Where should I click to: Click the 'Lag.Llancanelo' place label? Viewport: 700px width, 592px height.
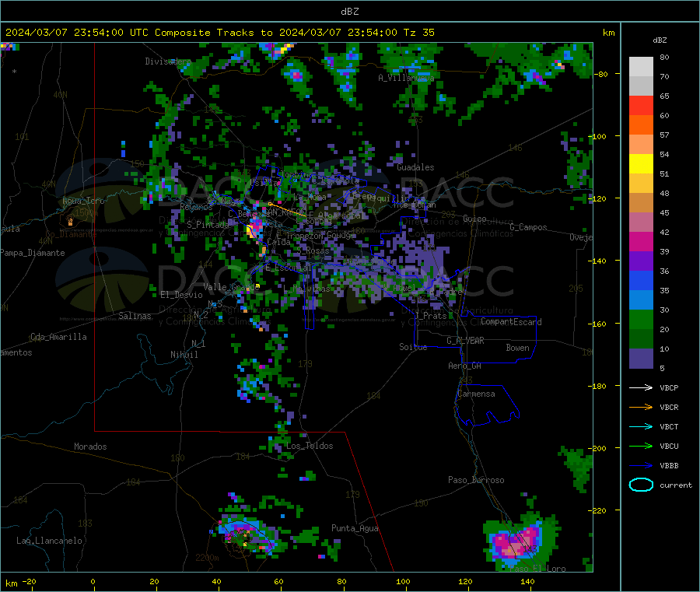click(49, 541)
